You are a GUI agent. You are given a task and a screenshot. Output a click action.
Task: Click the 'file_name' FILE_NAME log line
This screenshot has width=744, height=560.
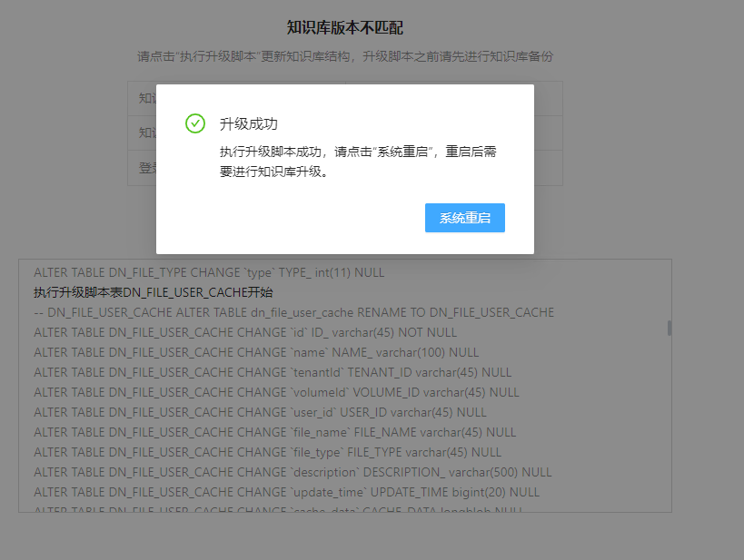(274, 432)
